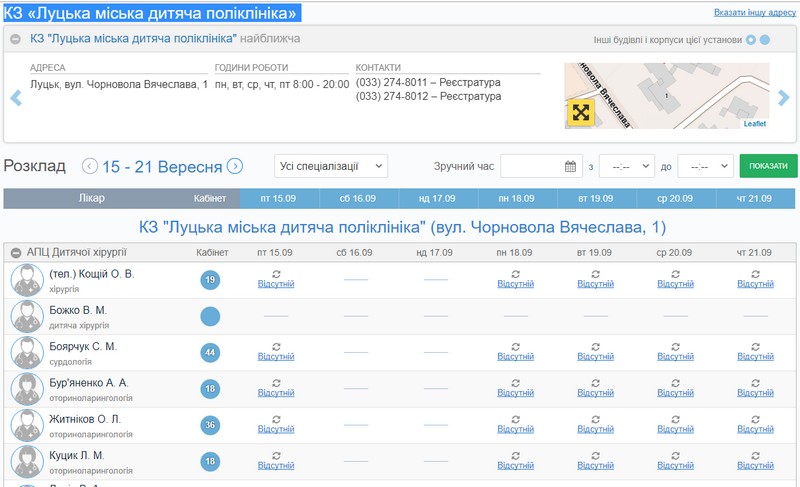
Task: Open the Усі спеціалізації dropdown
Action: click(331, 166)
